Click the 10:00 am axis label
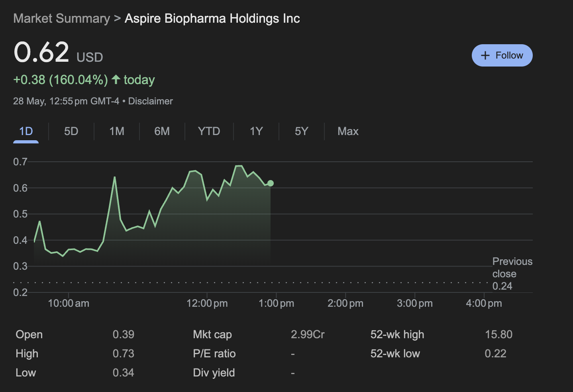573x392 pixels. coord(69,303)
